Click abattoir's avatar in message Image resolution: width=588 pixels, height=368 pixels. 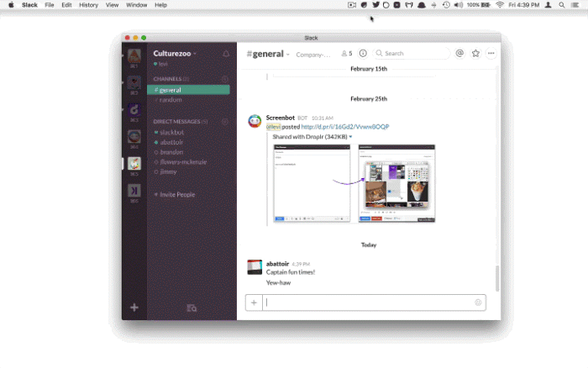click(x=255, y=267)
